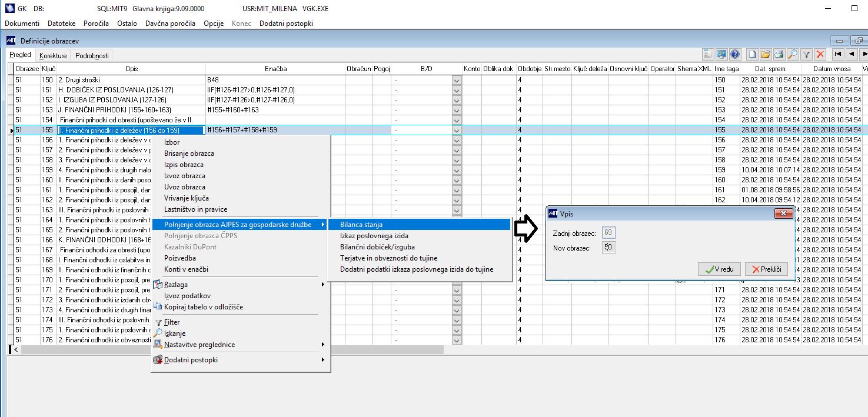Click the Filter funnel icon in context menu

pos(158,323)
